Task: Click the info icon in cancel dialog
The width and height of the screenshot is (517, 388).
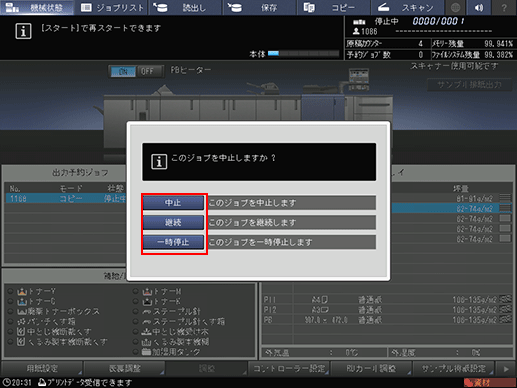Action: (x=159, y=162)
